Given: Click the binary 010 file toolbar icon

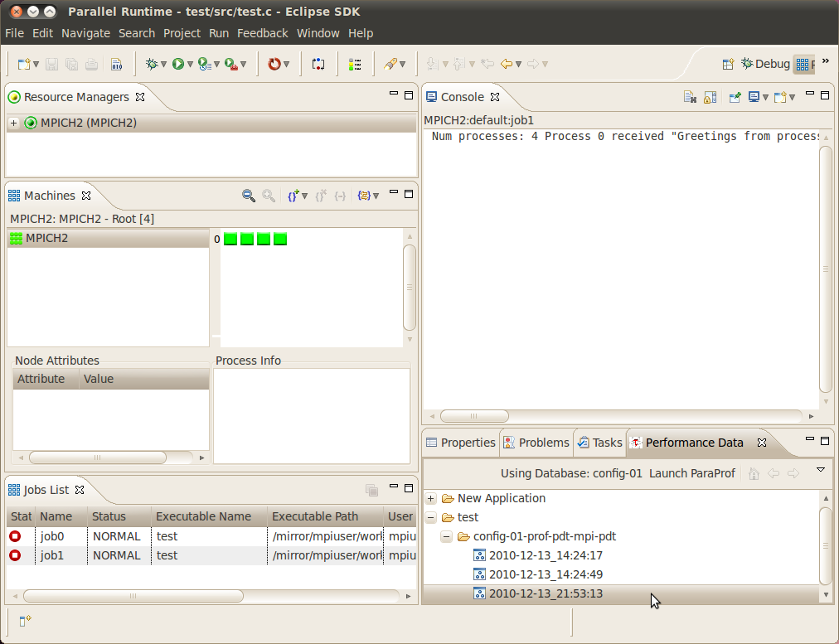Looking at the screenshot, I should 116,64.
